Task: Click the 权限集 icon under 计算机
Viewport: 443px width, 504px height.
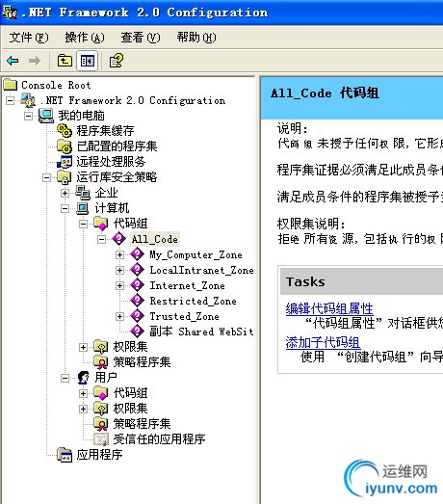Action: coord(101,347)
